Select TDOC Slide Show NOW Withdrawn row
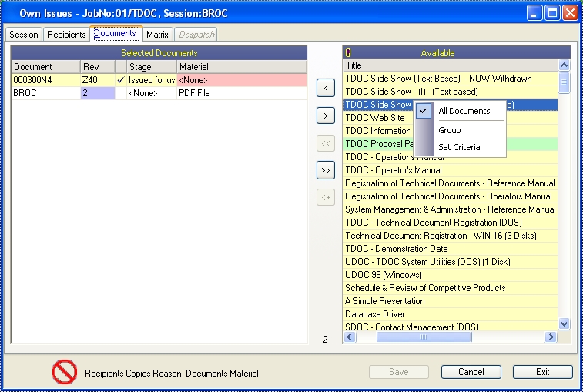 point(451,79)
